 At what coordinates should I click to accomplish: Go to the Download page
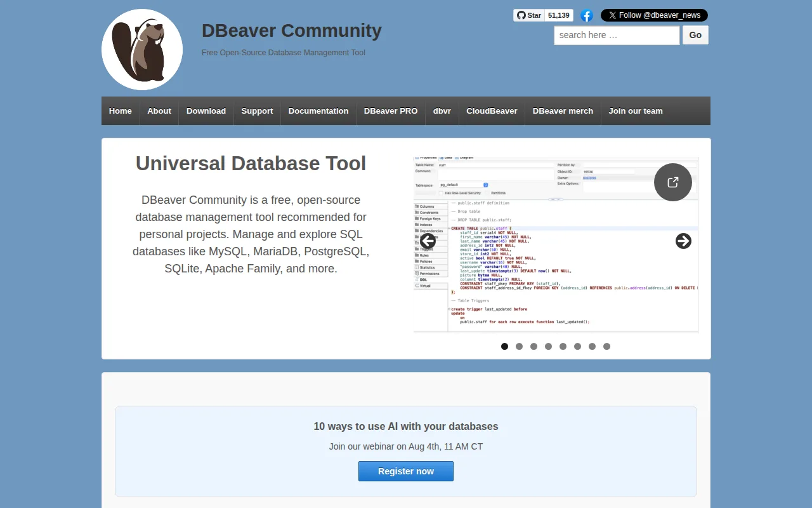pos(206,110)
